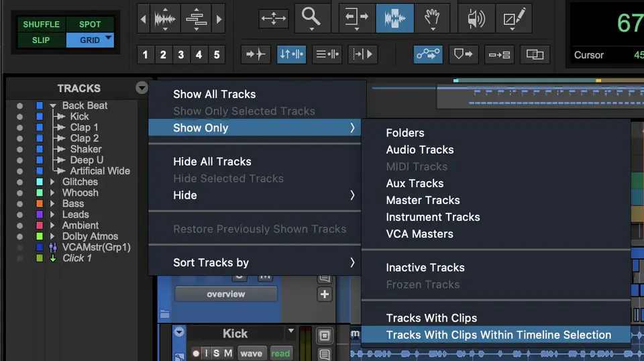This screenshot has height=361, width=644.
Task: Toggle Link Track and Edit Selection
Action: coord(327,54)
